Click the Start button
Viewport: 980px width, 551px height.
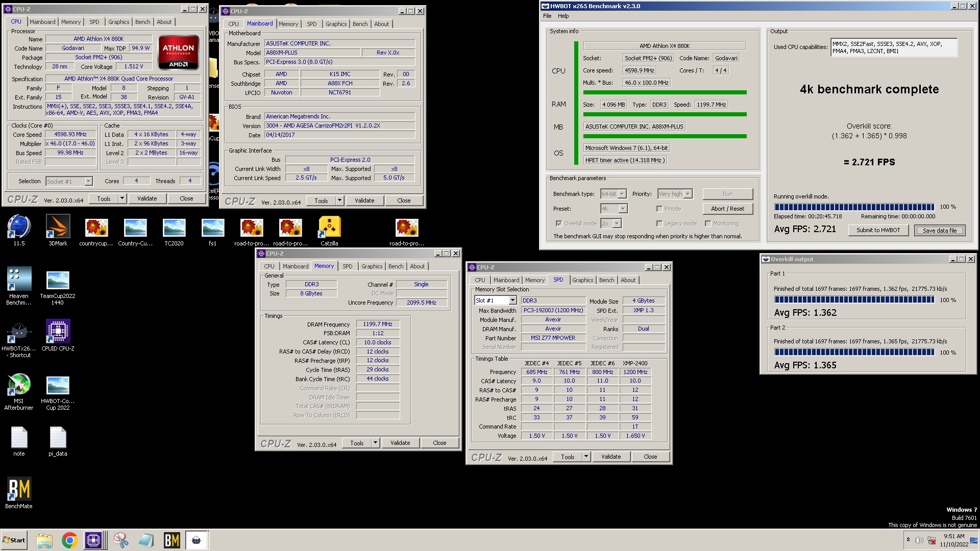(14, 540)
